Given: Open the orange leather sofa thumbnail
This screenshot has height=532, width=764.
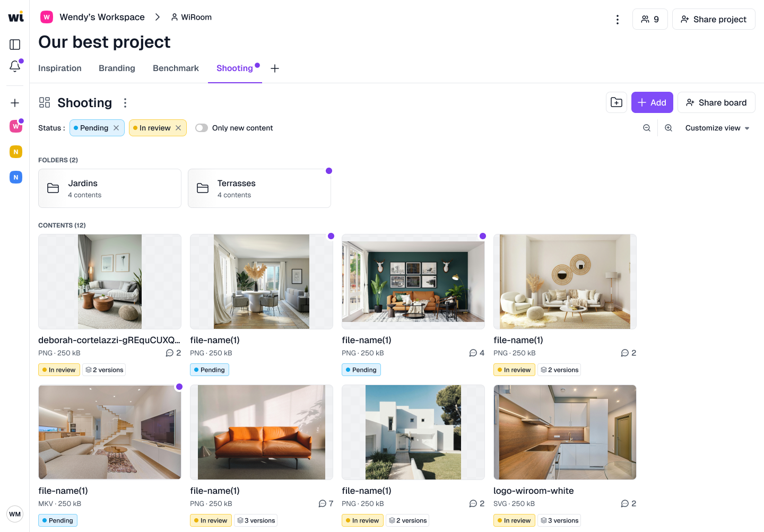Looking at the screenshot, I should (x=262, y=432).
